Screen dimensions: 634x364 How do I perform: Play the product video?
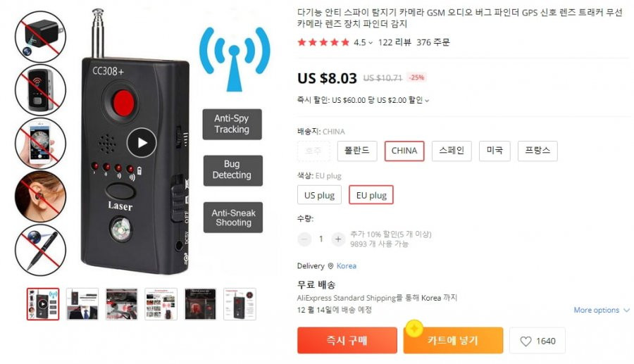(142, 143)
